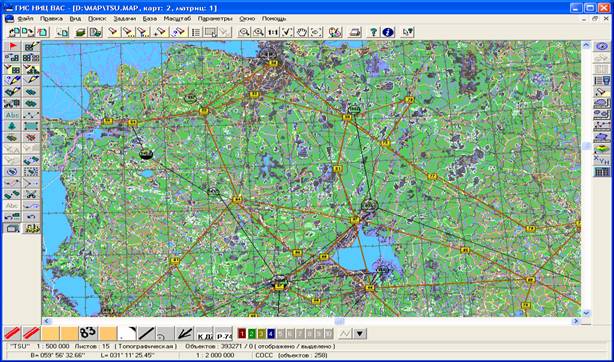
Task: Click the P-74 symbol button
Action: click(x=224, y=334)
